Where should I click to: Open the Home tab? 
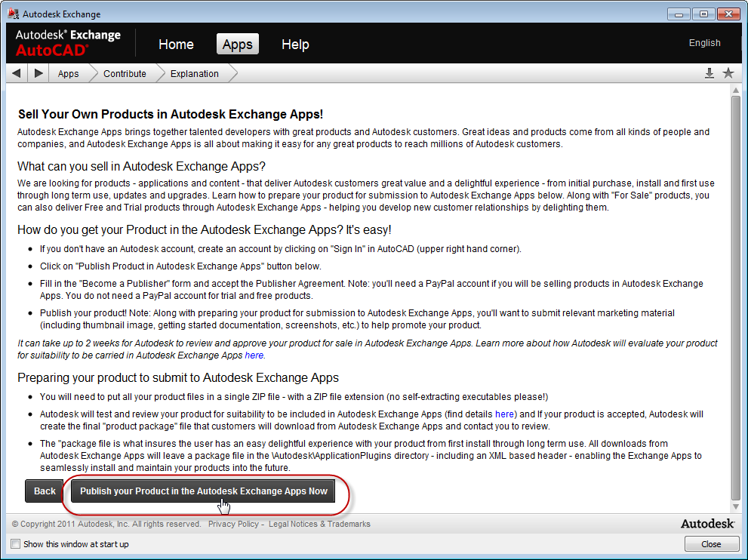(x=176, y=45)
